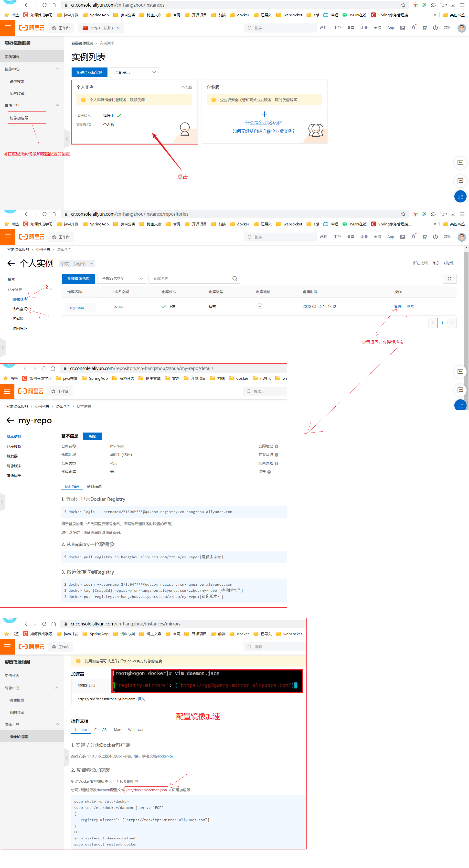The width and height of the screenshot is (469, 868).
Task: Show help tooltip next to 专有网络
Action: (277, 455)
